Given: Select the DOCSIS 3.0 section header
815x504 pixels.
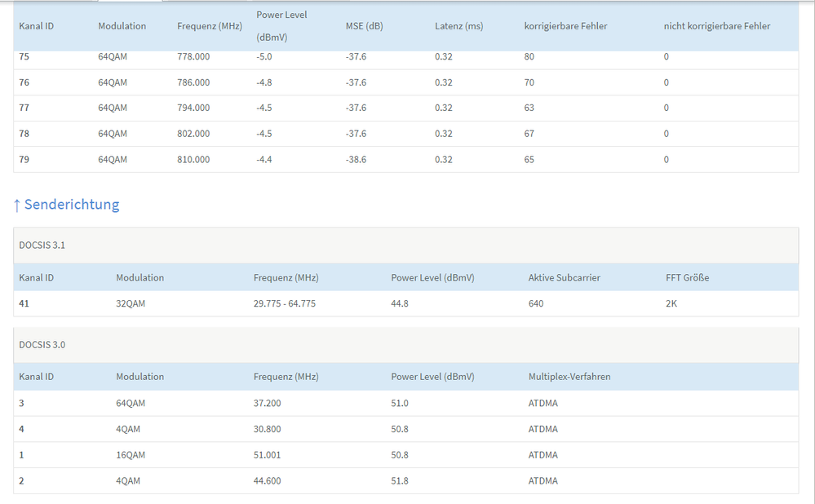Looking at the screenshot, I should point(42,345).
